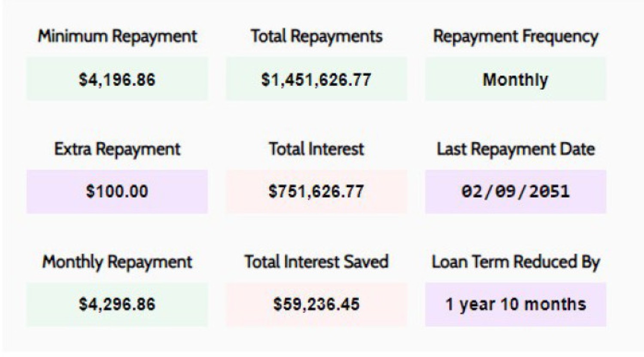The image size is (644, 357).
Task: Click the Monthly Repayment label
Action: coord(117,262)
